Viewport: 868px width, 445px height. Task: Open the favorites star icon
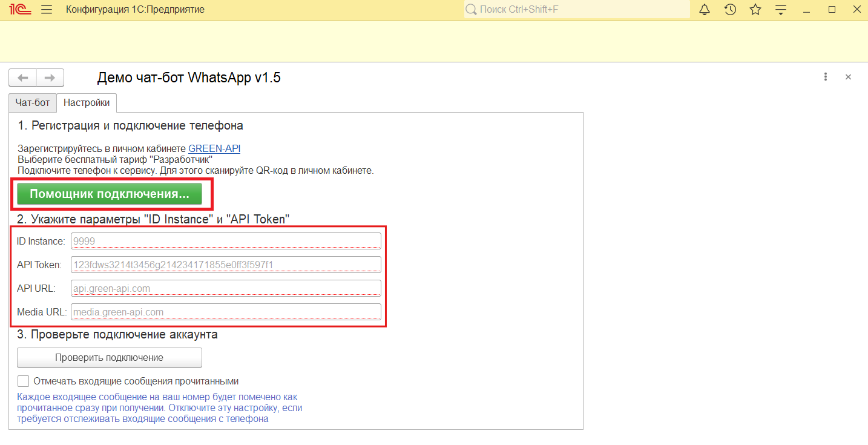pyautogui.click(x=755, y=9)
